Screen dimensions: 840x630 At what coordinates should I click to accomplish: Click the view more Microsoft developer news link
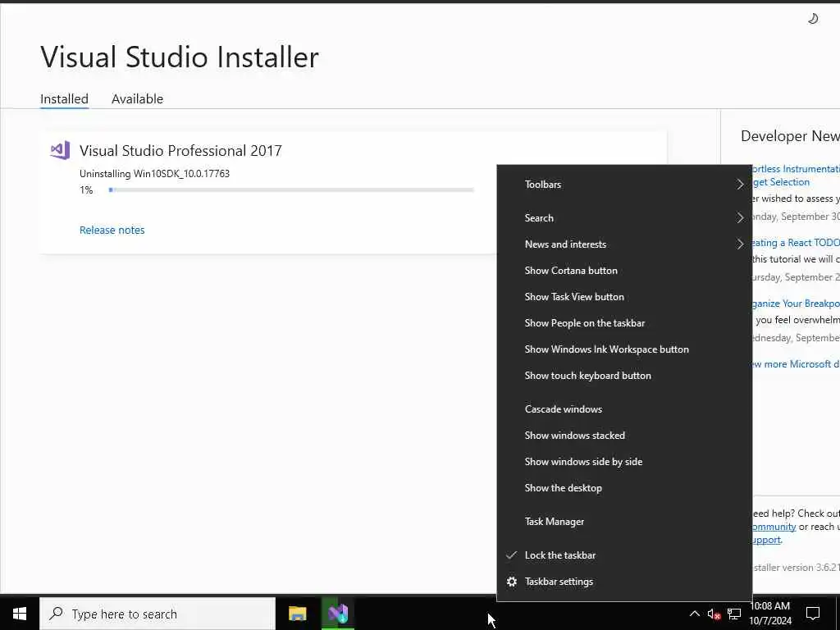click(796, 363)
